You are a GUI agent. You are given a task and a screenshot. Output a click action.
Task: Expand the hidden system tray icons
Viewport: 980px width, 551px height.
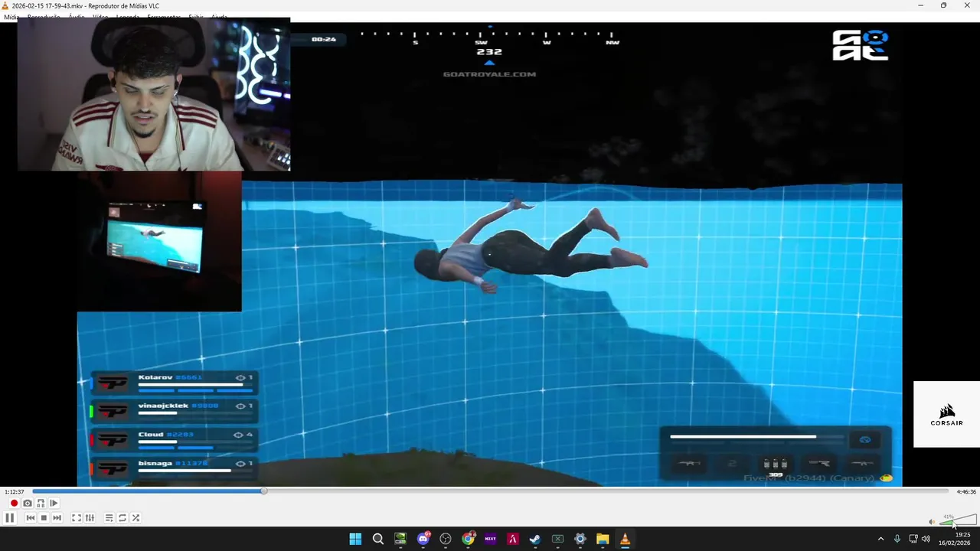click(880, 539)
